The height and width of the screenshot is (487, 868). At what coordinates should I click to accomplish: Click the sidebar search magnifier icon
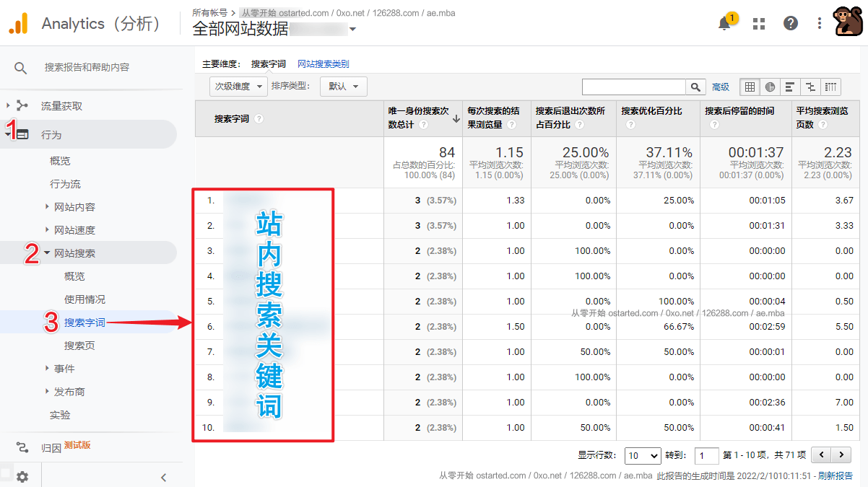click(21, 68)
